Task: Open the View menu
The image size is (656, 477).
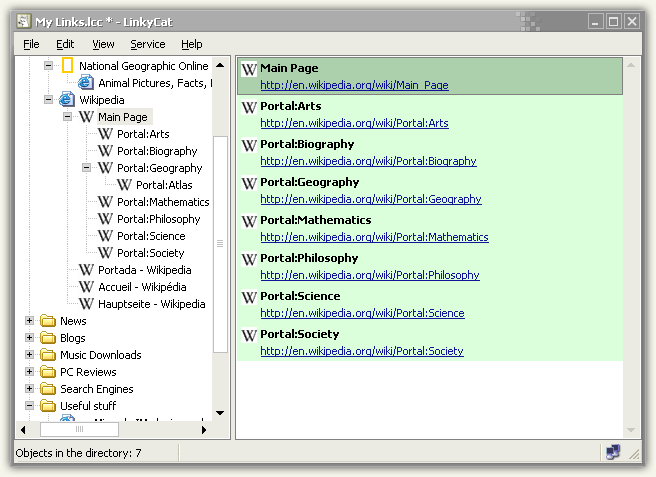Action: point(103,44)
